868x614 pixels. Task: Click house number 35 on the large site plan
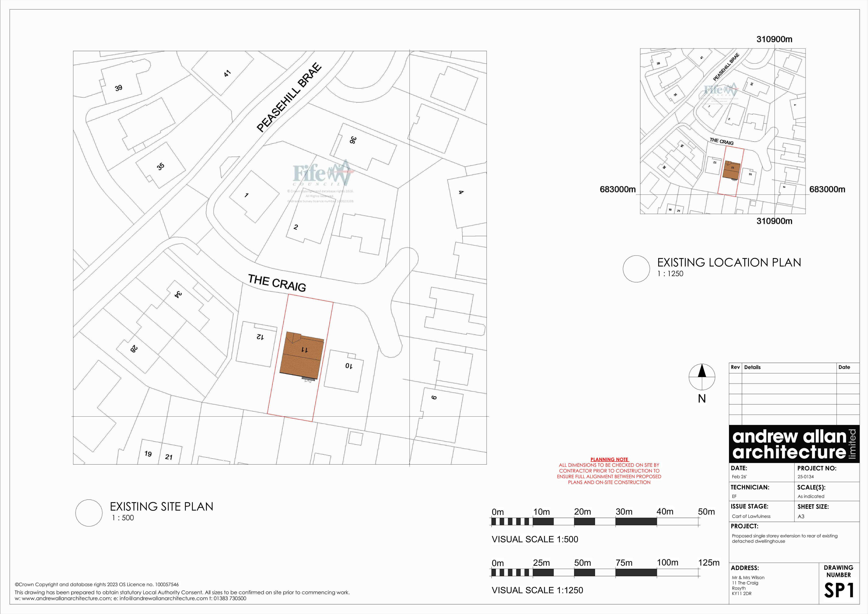(161, 166)
